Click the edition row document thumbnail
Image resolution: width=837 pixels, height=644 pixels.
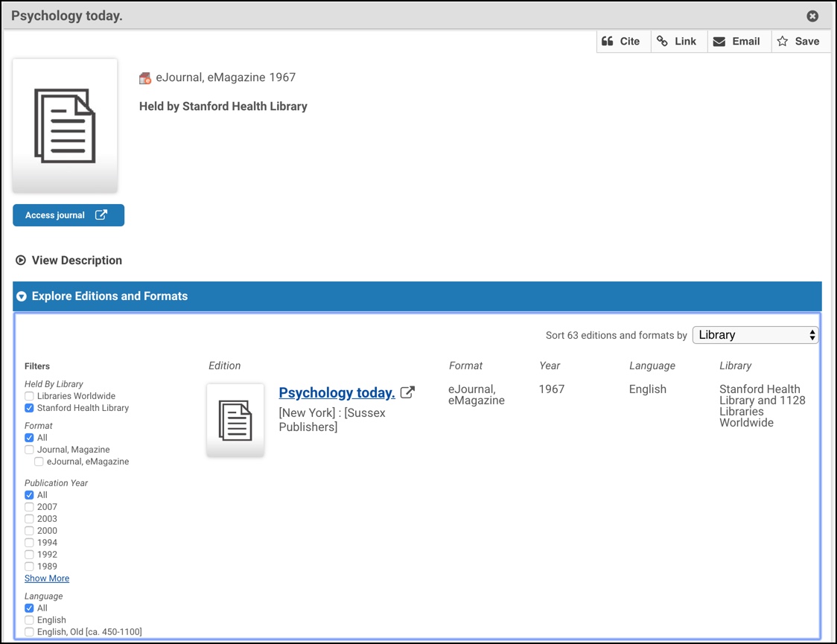pyautogui.click(x=235, y=421)
